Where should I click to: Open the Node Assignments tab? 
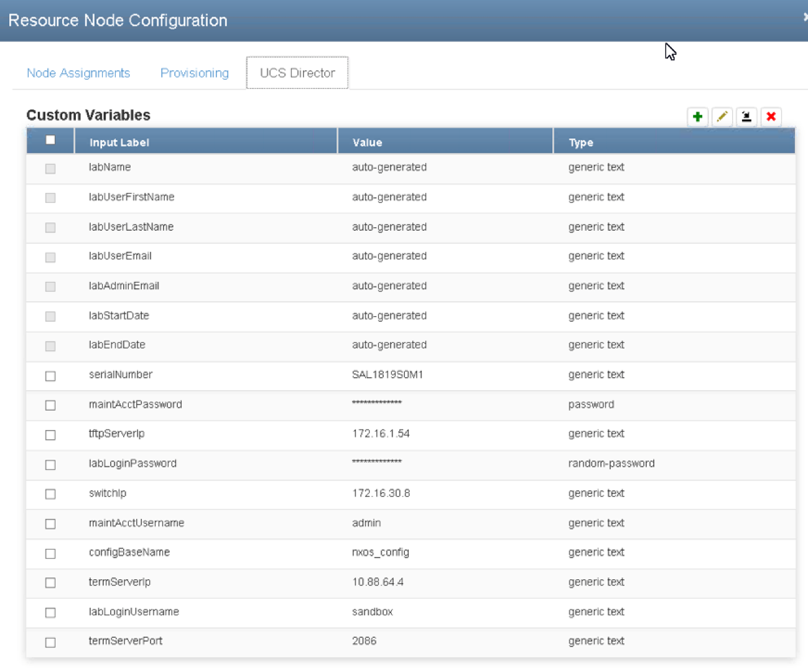click(x=78, y=73)
